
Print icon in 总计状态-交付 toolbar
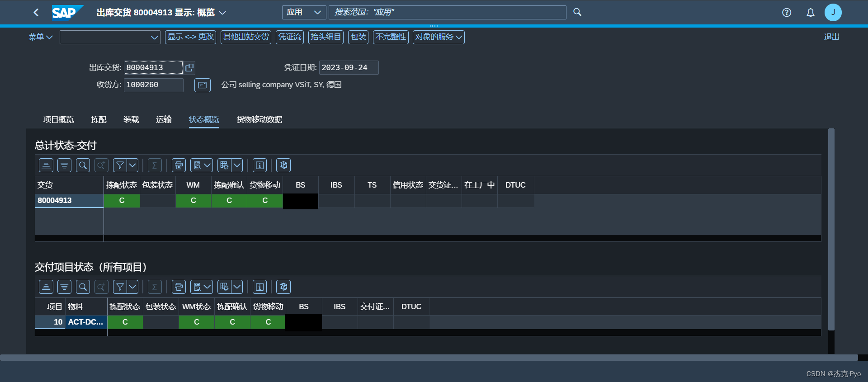[179, 165]
